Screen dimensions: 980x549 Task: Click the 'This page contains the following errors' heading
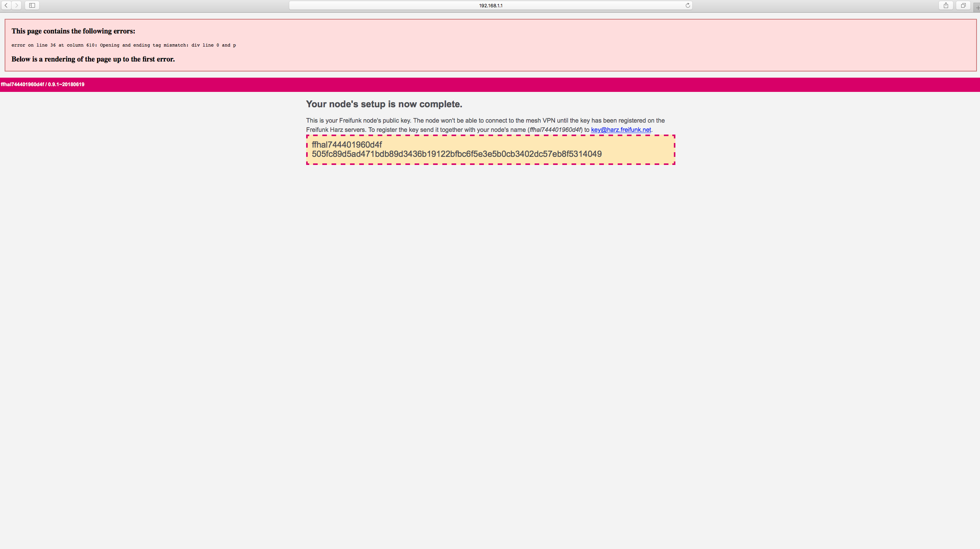pos(73,31)
